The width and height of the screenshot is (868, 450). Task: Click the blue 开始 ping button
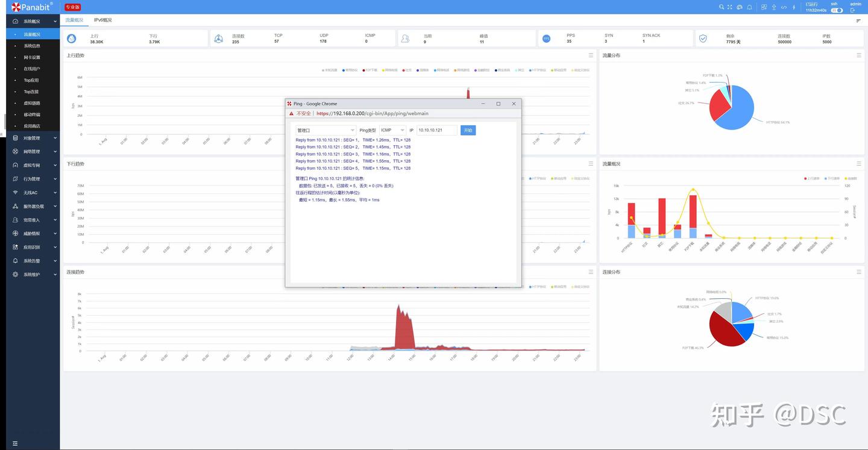point(468,130)
